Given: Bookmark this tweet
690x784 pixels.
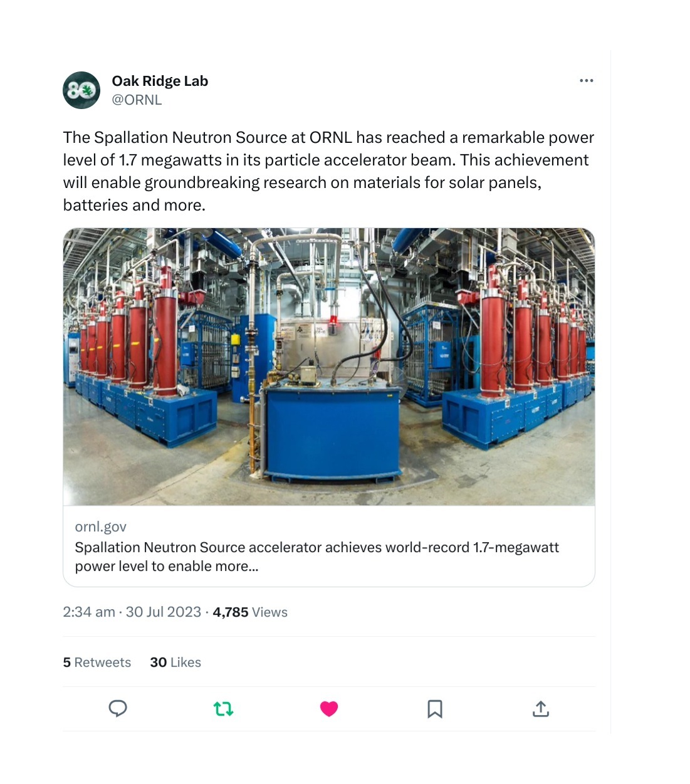Looking at the screenshot, I should pos(435,709).
